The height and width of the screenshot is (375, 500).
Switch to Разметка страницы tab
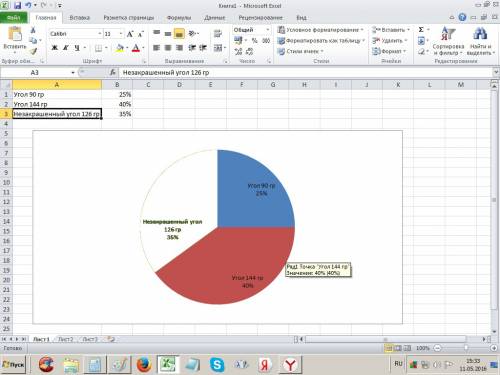(x=129, y=18)
